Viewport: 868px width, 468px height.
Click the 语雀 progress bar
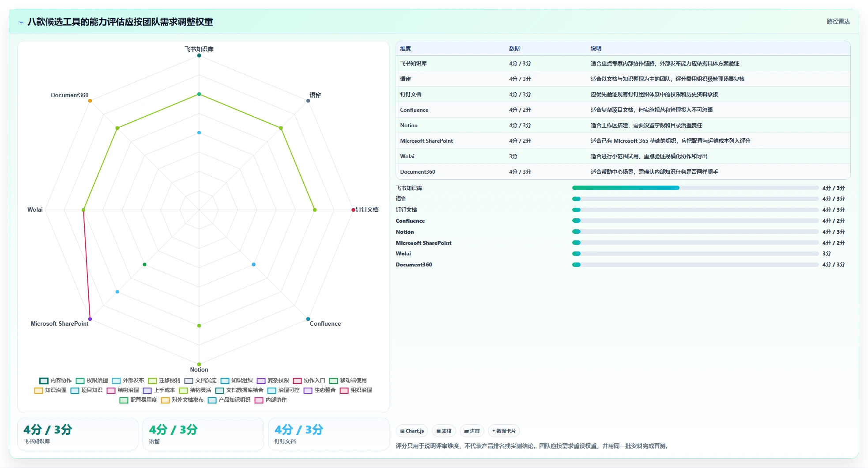point(695,199)
